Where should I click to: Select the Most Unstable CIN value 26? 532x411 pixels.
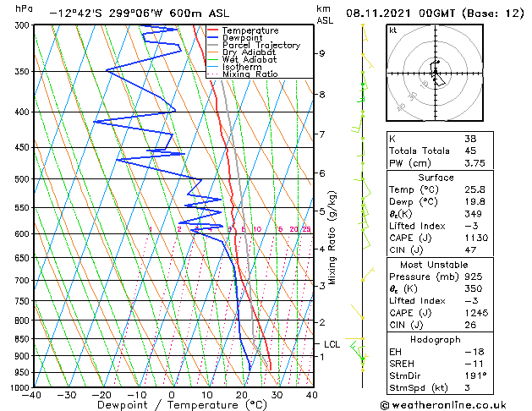pyautogui.click(x=470, y=325)
